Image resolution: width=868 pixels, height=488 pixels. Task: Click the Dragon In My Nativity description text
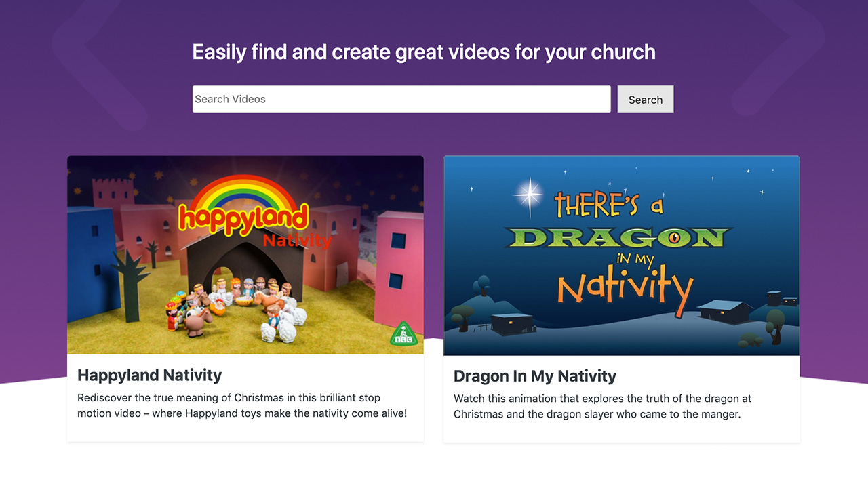(x=603, y=406)
